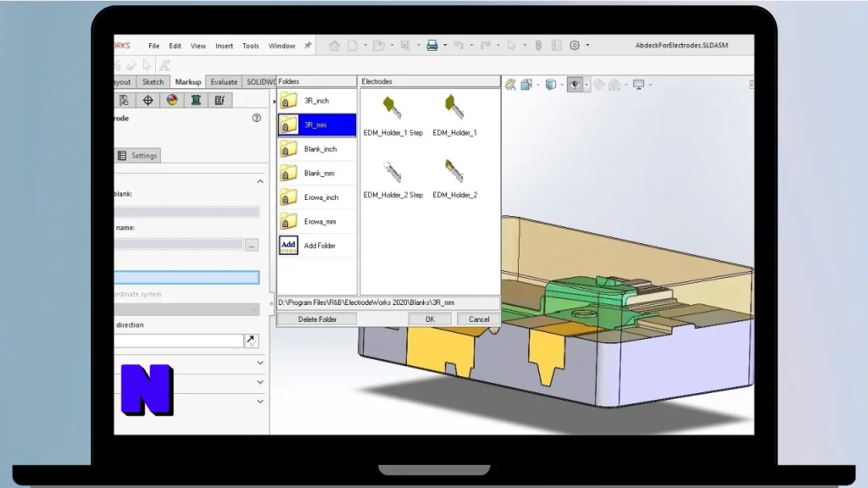The image size is (868, 488).
Task: Open the rightmost manager panel tab icon
Action: click(x=220, y=100)
